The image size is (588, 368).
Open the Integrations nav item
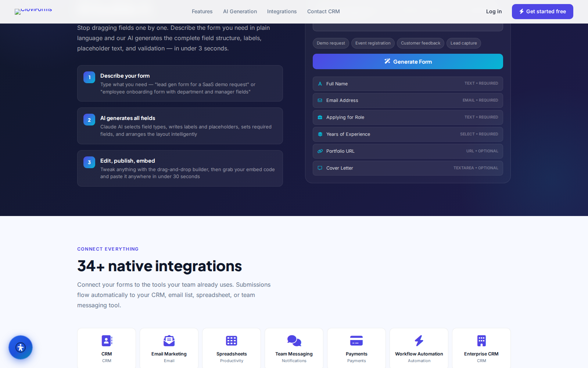[282, 11]
